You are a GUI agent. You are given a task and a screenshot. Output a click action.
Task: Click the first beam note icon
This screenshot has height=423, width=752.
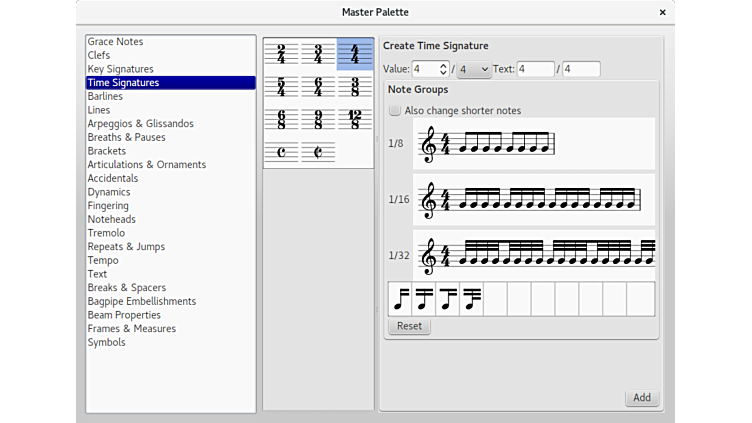[x=400, y=299]
